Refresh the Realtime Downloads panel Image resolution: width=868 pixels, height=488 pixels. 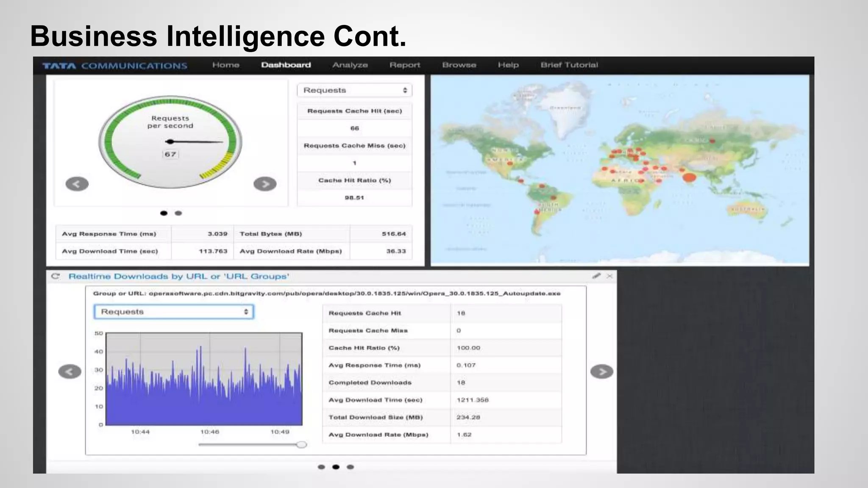tap(56, 277)
